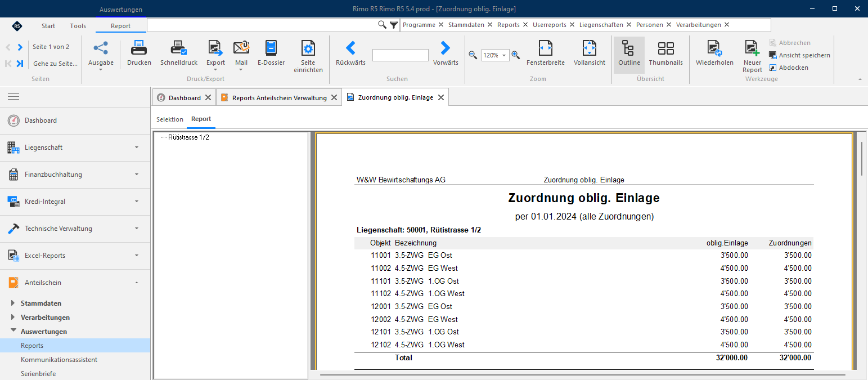Click the Mail envelope icon
Image resolution: width=868 pixels, height=380 pixels.
(x=241, y=48)
